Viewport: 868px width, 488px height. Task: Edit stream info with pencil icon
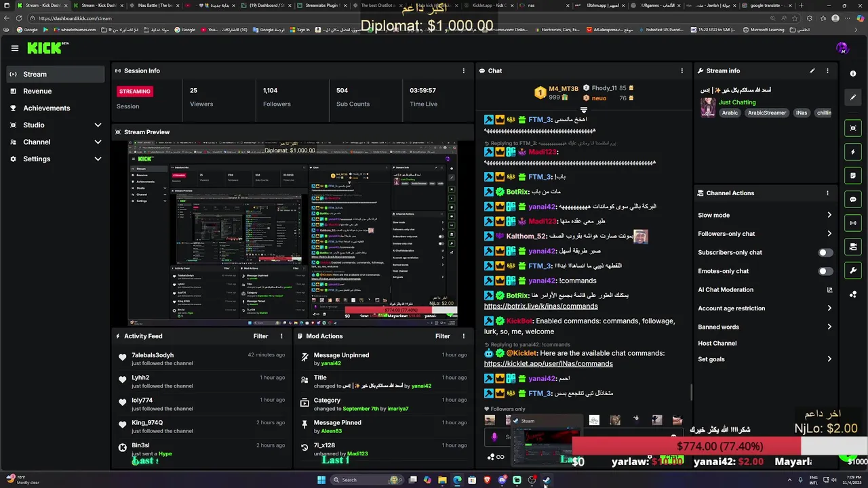tap(812, 70)
